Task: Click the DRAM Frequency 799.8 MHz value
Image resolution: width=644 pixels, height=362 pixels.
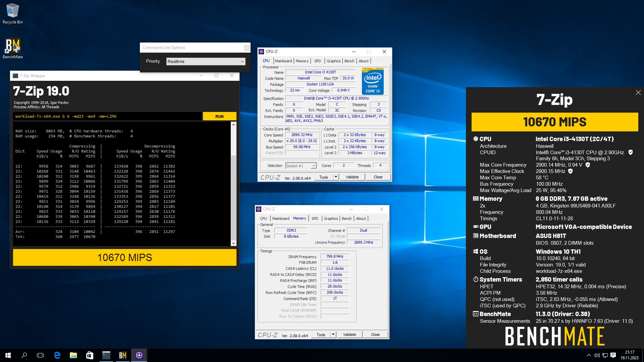Action: [x=335, y=256]
